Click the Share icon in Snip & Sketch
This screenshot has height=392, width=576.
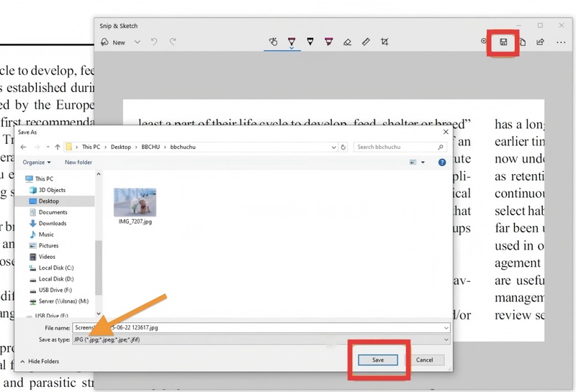pos(540,42)
